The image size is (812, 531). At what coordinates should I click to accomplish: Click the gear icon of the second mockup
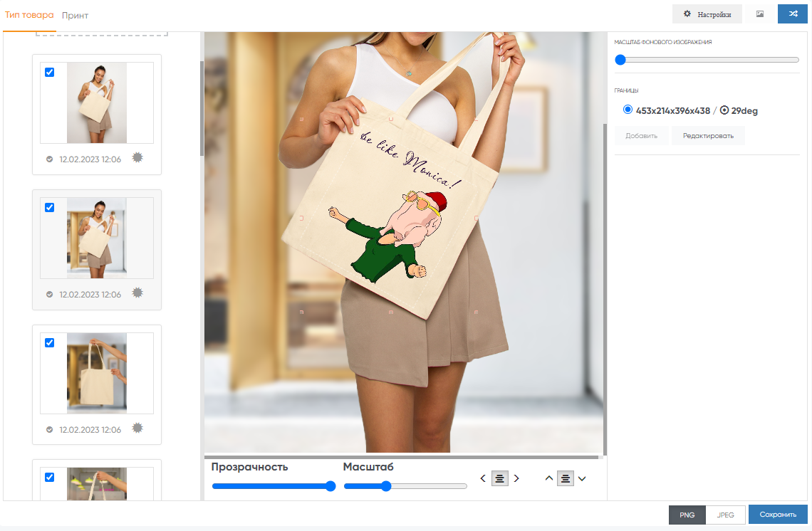[x=137, y=293]
